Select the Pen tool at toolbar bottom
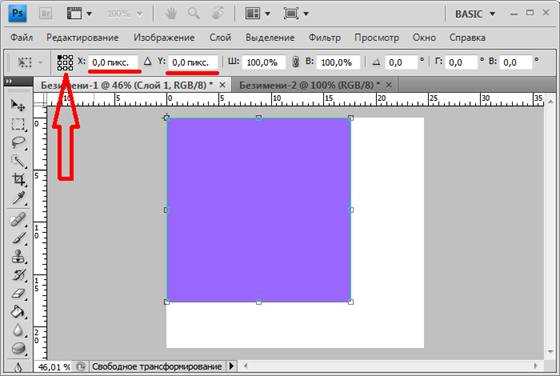The height and width of the screenshot is (376, 560). pos(18,366)
